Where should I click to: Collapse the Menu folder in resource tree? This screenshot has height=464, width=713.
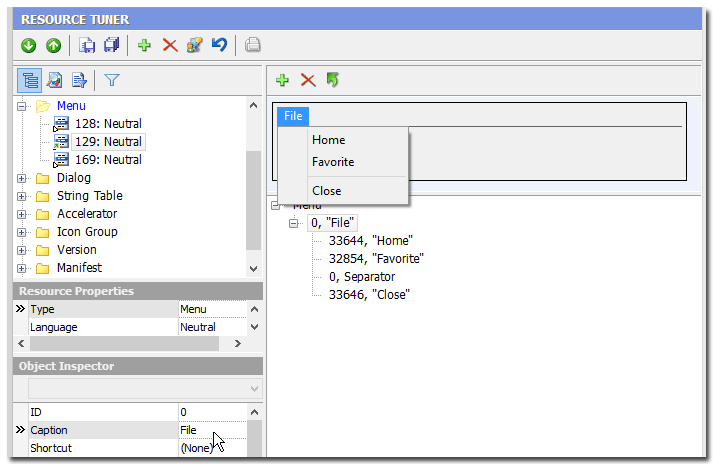22,106
